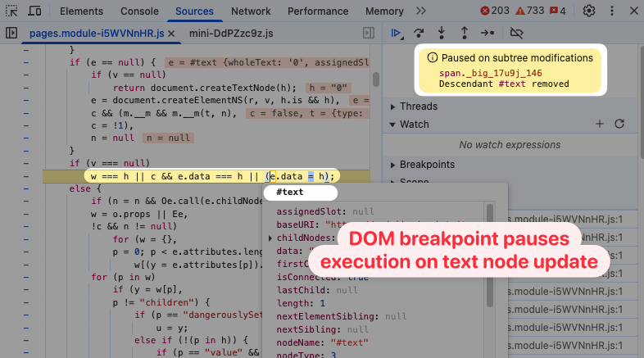Toggle the device toolbar icon
Image resolution: width=644 pixels, height=358 pixels.
point(34,11)
